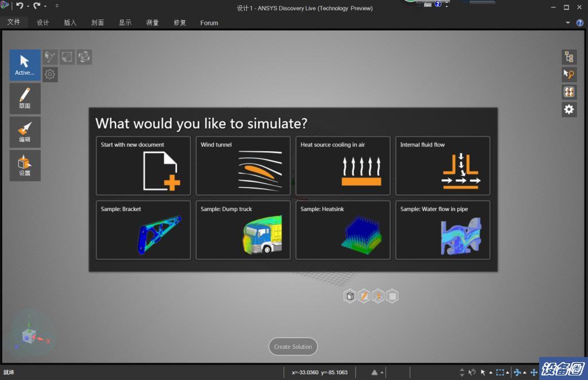588x380 pixels.
Task: Open the Redo history dropdown arrow
Action: point(45,6)
